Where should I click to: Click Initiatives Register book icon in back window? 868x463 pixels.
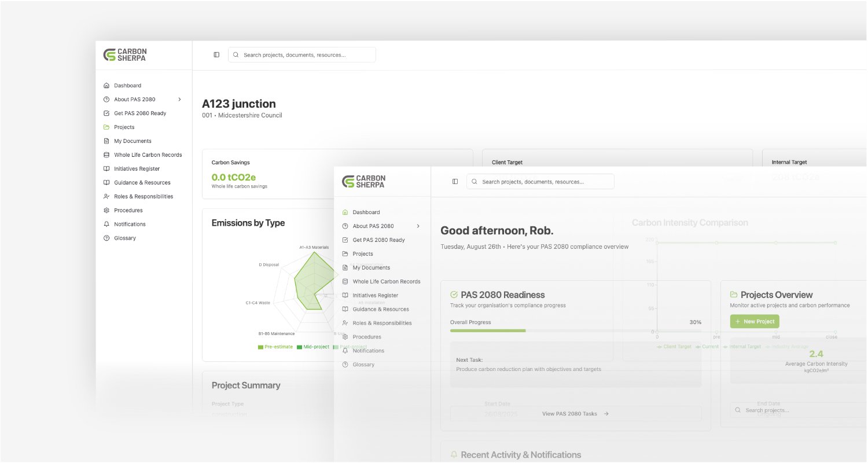[x=106, y=169]
